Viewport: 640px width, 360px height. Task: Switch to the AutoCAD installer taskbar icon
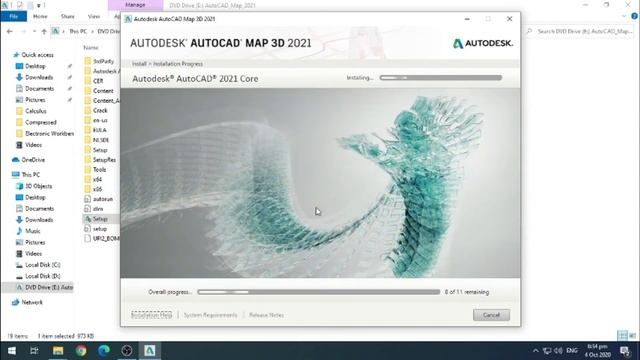149,351
